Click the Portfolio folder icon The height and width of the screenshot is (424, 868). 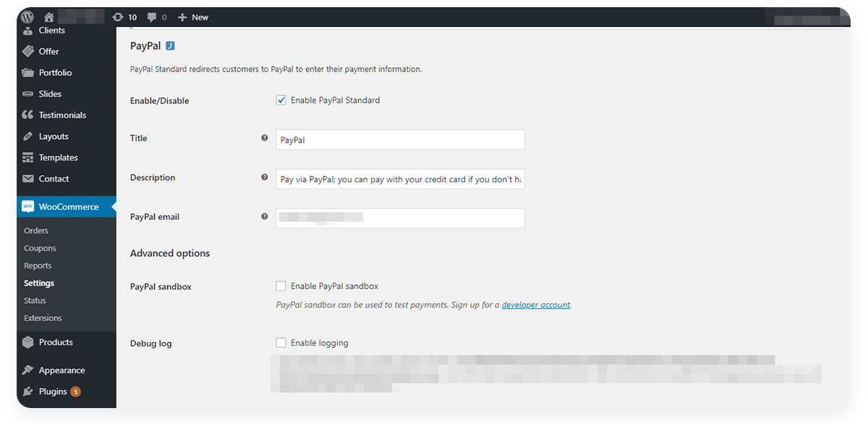coord(28,72)
